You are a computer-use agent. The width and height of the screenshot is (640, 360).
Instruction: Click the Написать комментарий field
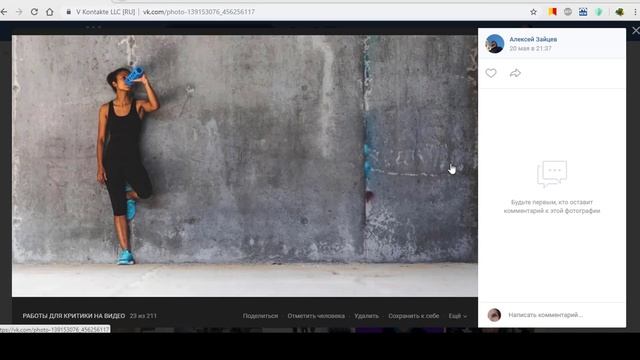(x=546, y=315)
